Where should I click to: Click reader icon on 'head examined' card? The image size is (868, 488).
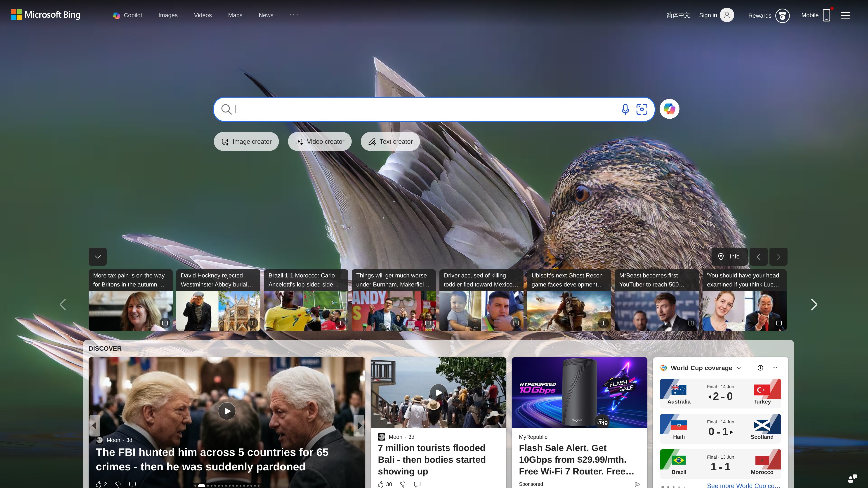point(779,323)
